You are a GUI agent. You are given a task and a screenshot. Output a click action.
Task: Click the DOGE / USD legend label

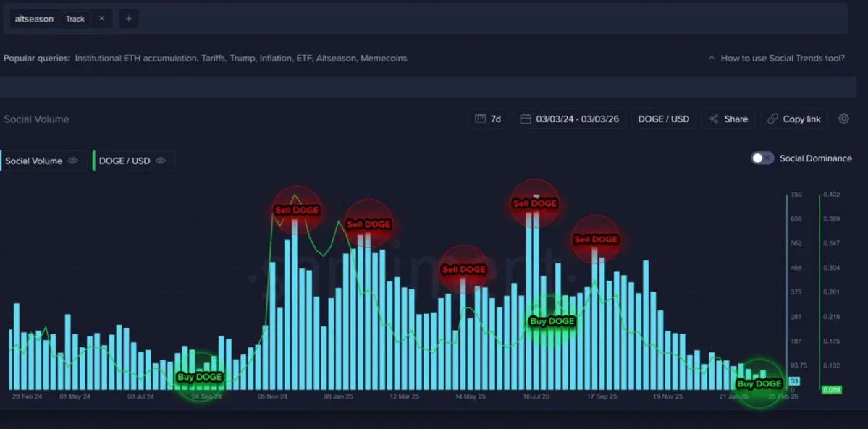pos(125,161)
